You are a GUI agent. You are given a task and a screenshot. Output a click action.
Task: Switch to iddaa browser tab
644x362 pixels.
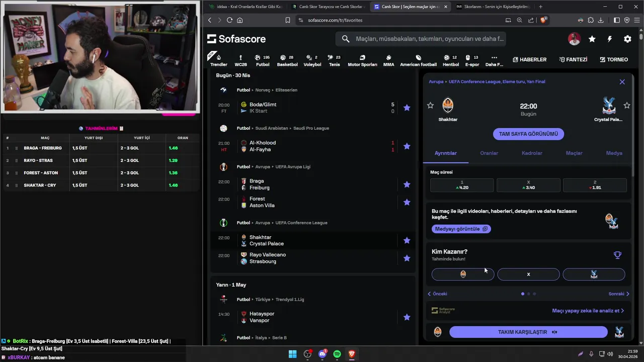(246, 7)
